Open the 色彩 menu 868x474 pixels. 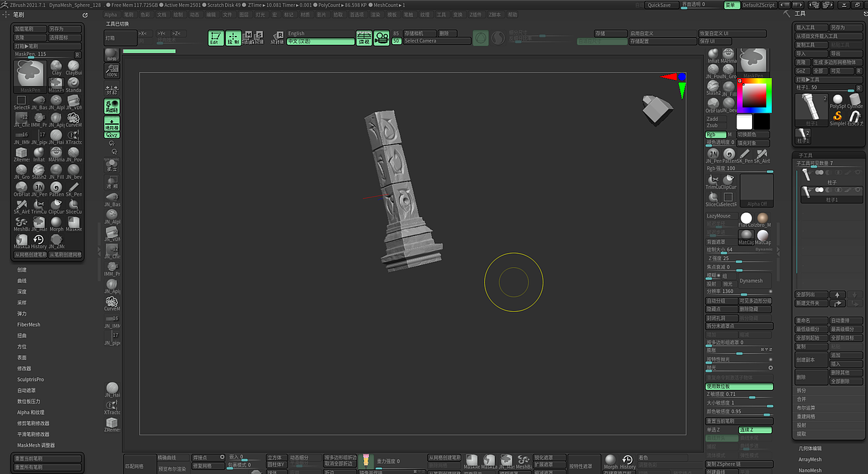pyautogui.click(x=144, y=14)
